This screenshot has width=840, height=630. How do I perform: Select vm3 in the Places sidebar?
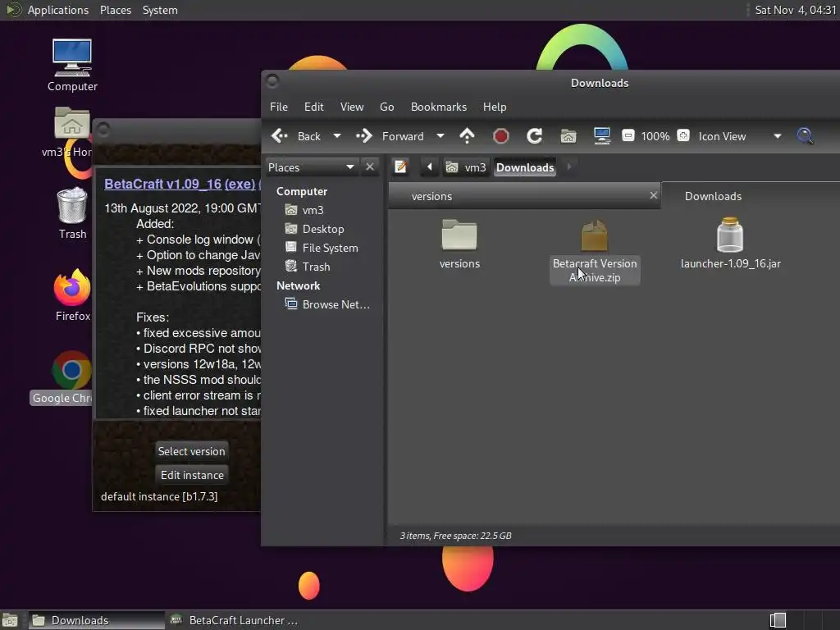pyautogui.click(x=313, y=210)
